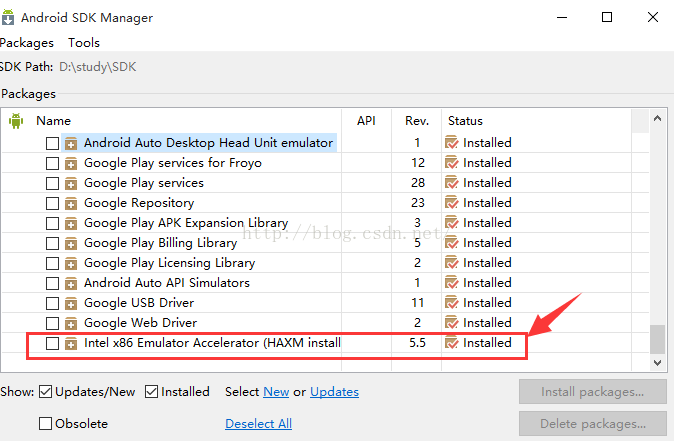Viewport: 674px width, 445px height.
Task: Select the Google Web Driver row name
Action: [141, 323]
